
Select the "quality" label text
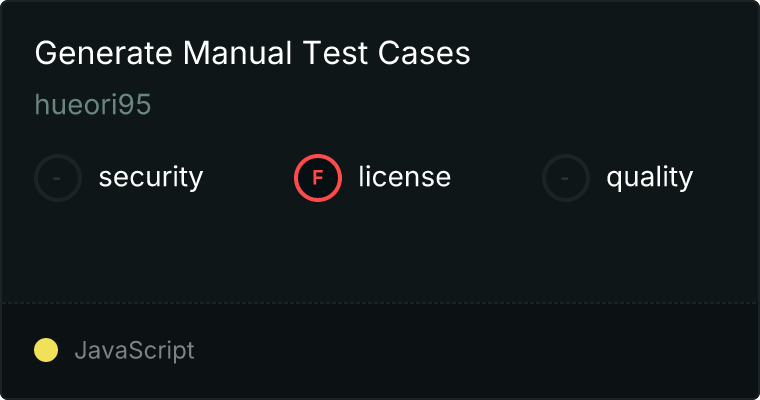pyautogui.click(x=649, y=178)
